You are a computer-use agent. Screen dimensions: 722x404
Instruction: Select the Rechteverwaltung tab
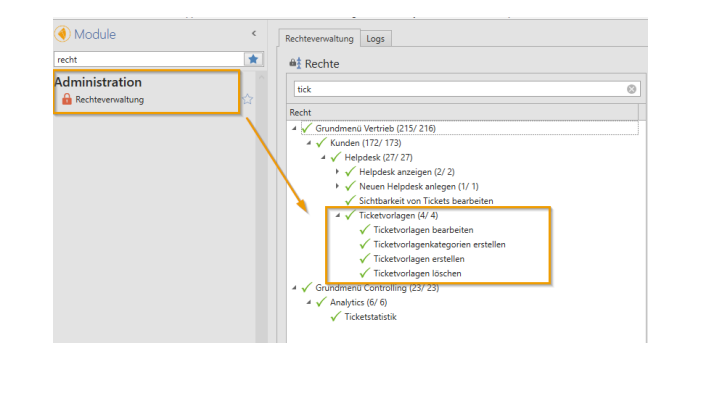[317, 38]
